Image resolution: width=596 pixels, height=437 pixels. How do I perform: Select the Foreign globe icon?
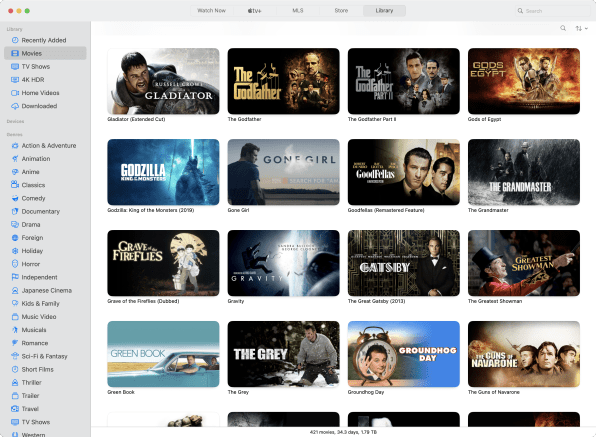click(x=15, y=238)
